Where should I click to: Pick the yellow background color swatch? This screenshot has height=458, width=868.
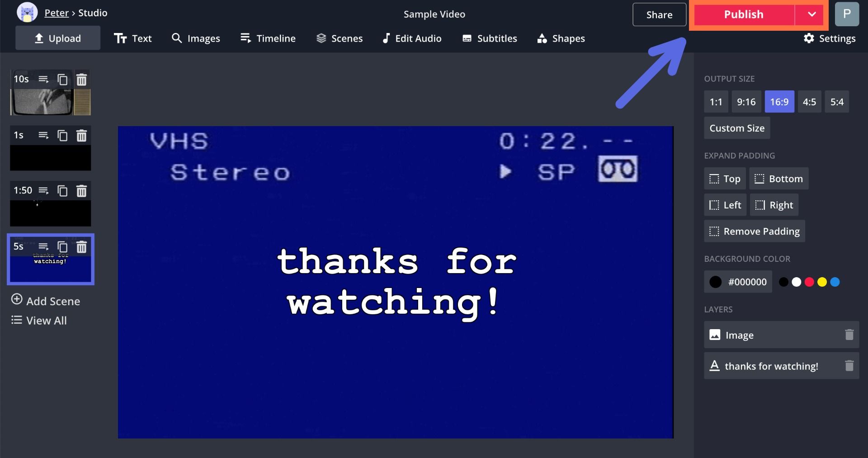click(822, 282)
